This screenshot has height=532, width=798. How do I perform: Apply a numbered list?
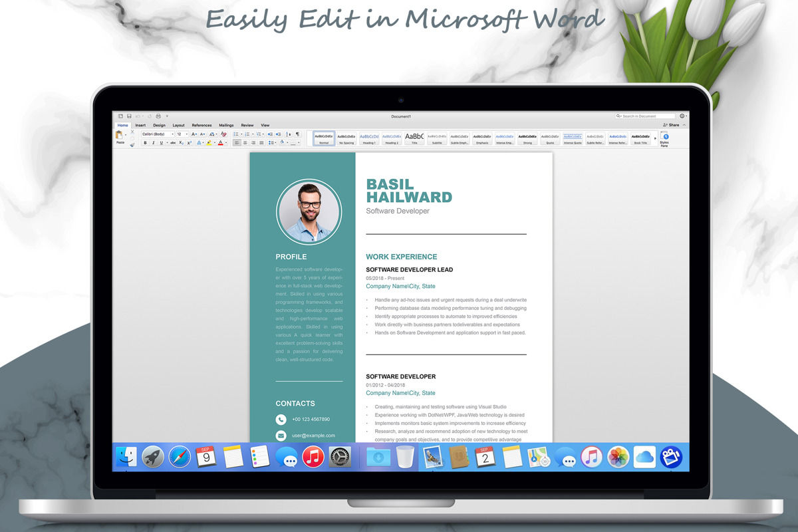(247, 134)
